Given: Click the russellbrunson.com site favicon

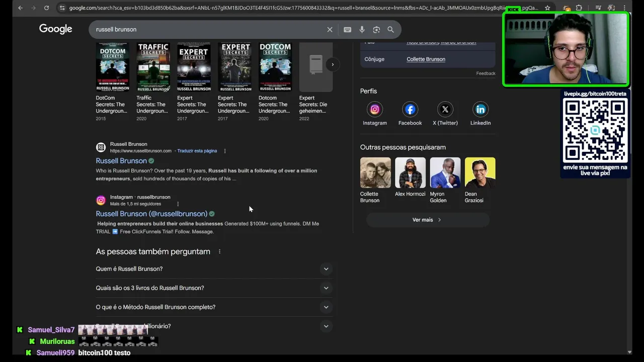Looking at the screenshot, I should 101,147.
